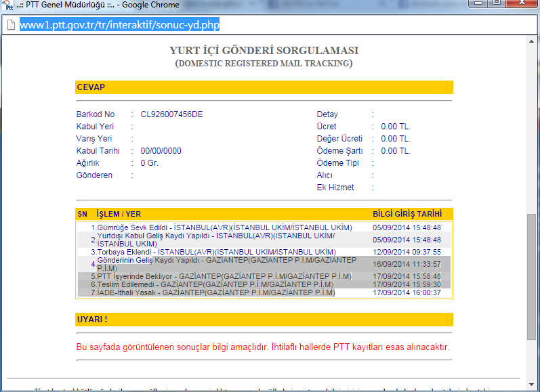This screenshot has width=540, height=392.
Task: Click the UYARI ! section header
Action: [x=264, y=320]
